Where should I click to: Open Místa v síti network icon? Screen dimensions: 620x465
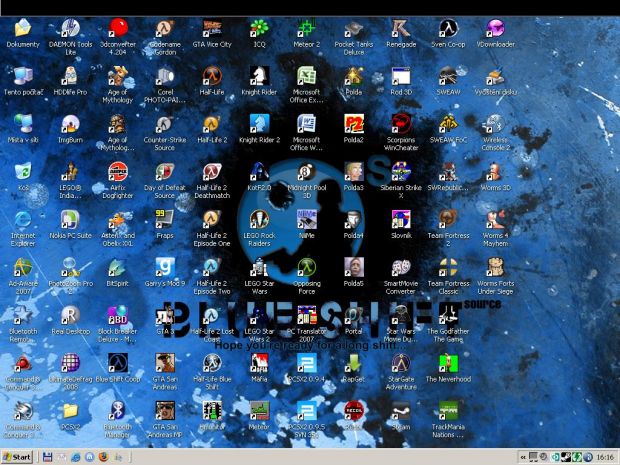pyautogui.click(x=23, y=124)
